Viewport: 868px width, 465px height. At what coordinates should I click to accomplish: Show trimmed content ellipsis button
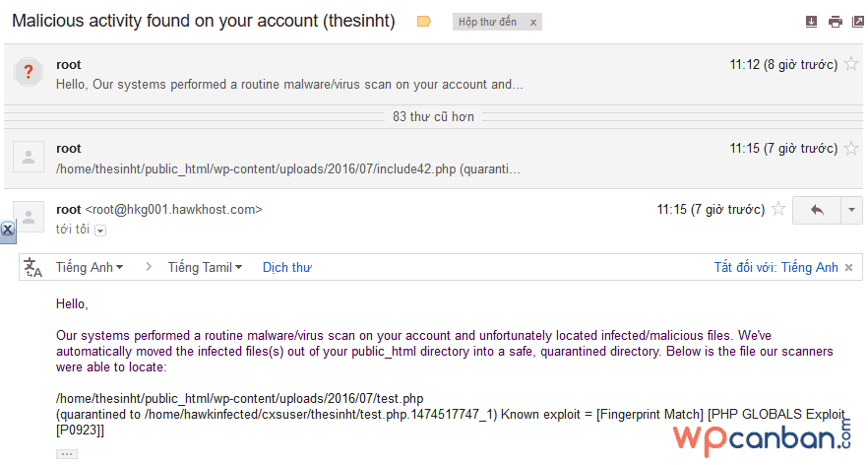[67, 454]
